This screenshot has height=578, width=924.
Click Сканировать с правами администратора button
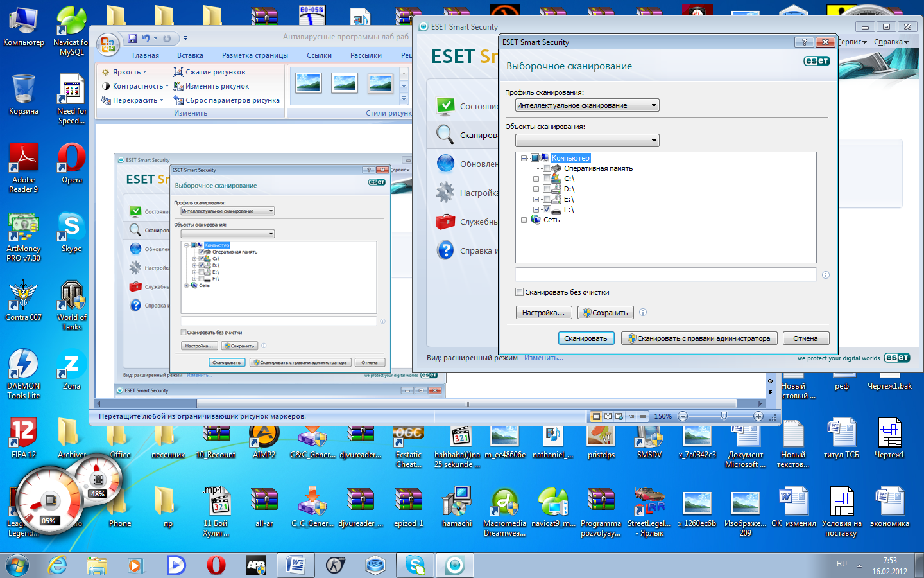click(699, 338)
